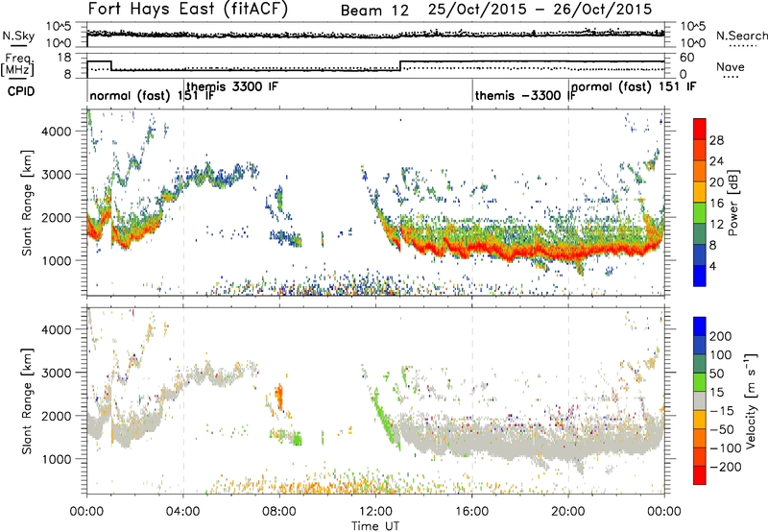Click the '200' velocity scale value
768x532 pixels.
coord(720,336)
